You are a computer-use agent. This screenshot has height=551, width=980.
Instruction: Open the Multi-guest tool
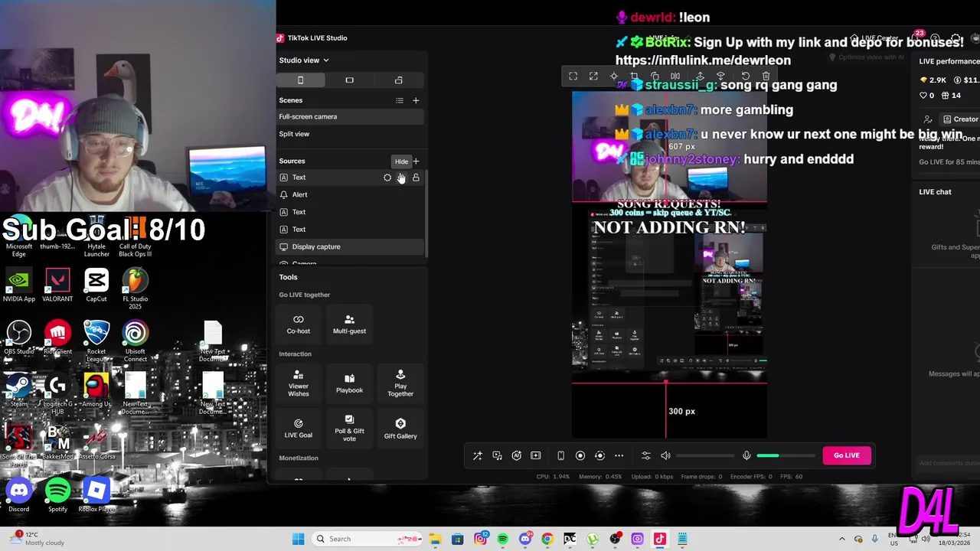tap(349, 324)
